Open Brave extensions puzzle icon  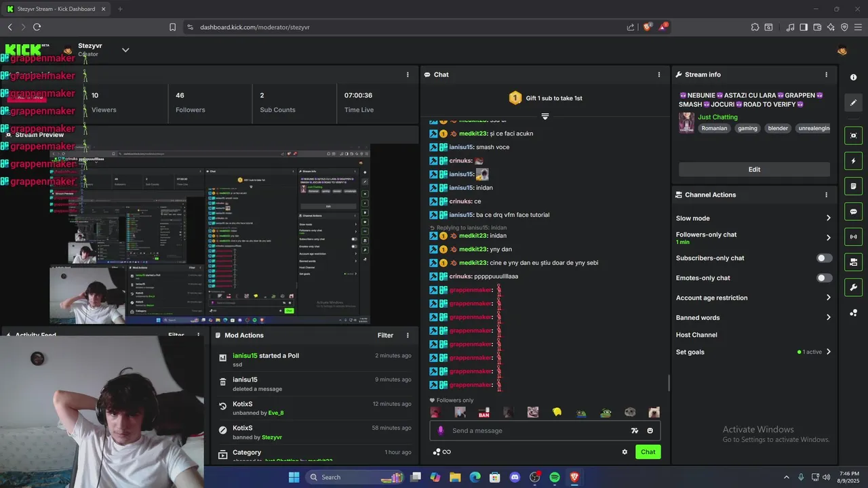pyautogui.click(x=755, y=27)
